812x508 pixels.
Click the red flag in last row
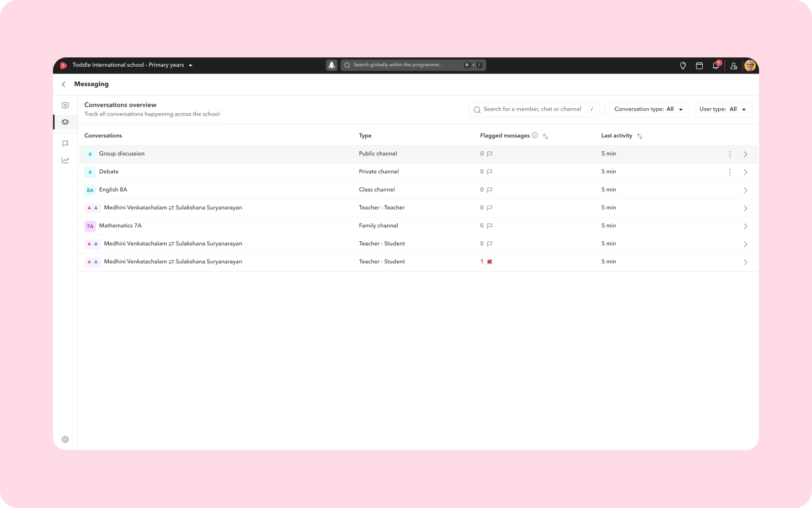click(489, 262)
